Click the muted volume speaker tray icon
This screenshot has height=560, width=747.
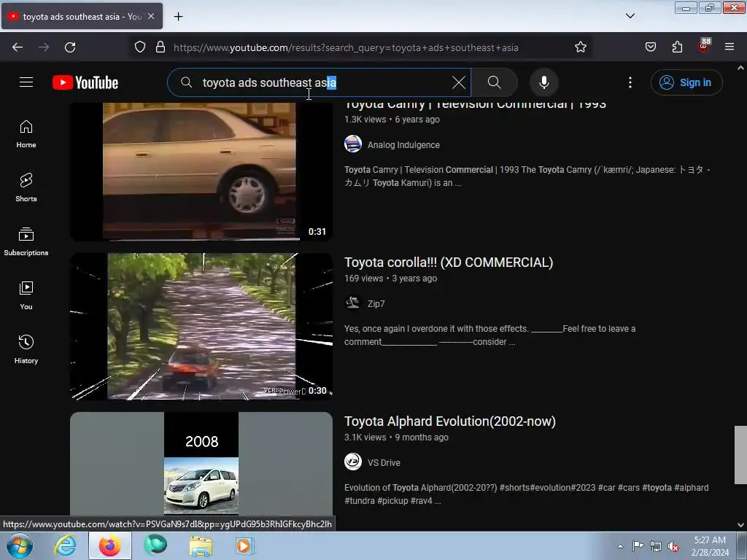[673, 547]
